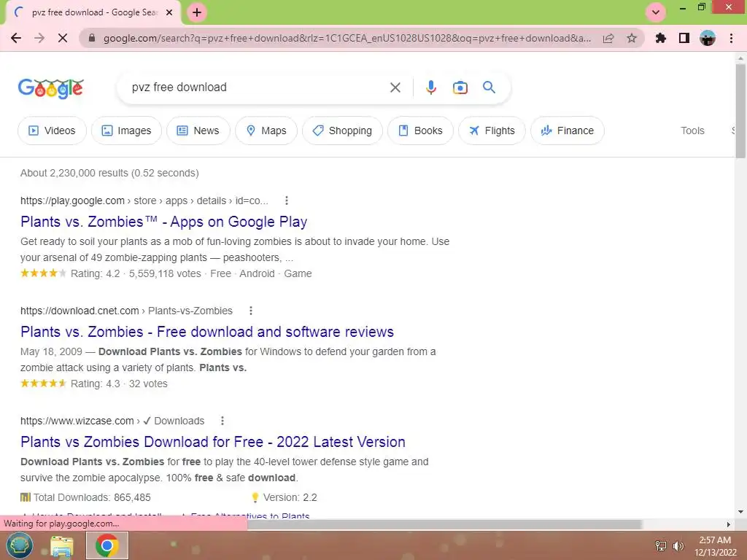Switch to Videos results tab
747x560 pixels.
[52, 131]
